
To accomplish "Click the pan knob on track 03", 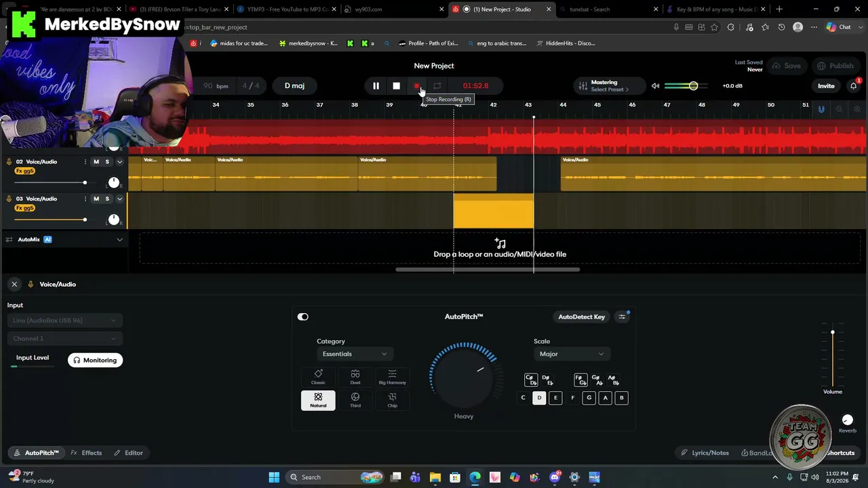I will pyautogui.click(x=114, y=219).
